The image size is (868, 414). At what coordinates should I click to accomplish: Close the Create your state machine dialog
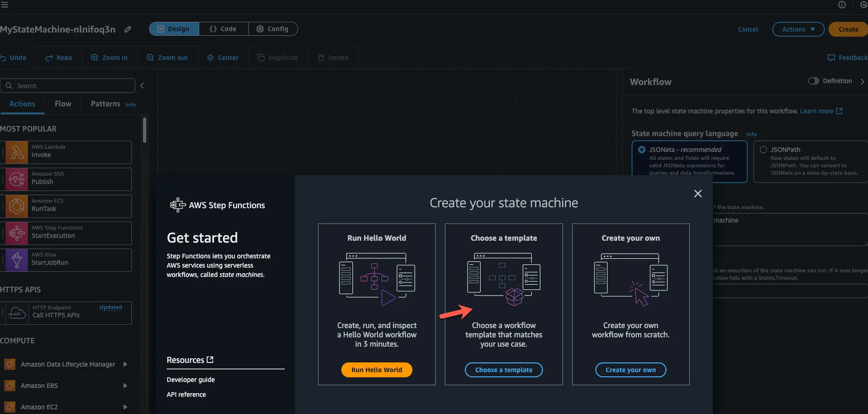tap(698, 194)
